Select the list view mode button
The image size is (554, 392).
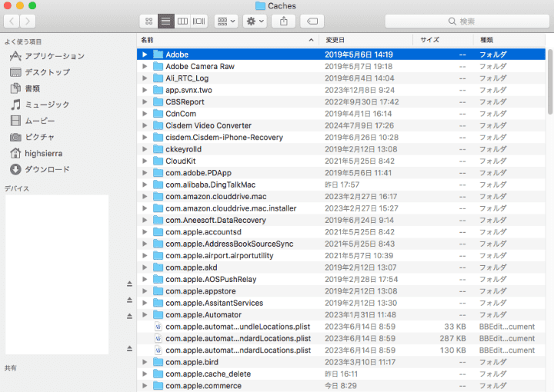click(165, 21)
